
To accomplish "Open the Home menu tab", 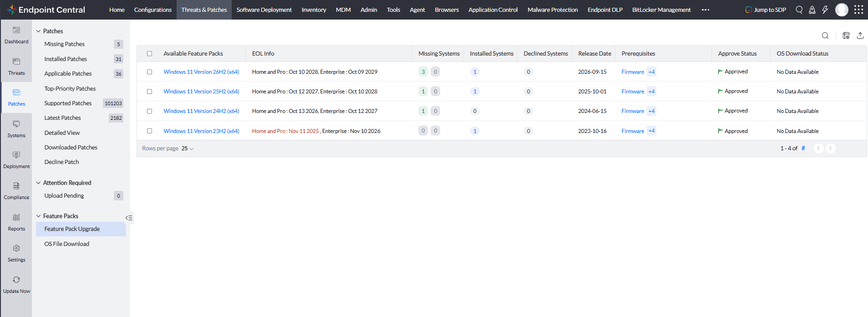I will 117,10.
